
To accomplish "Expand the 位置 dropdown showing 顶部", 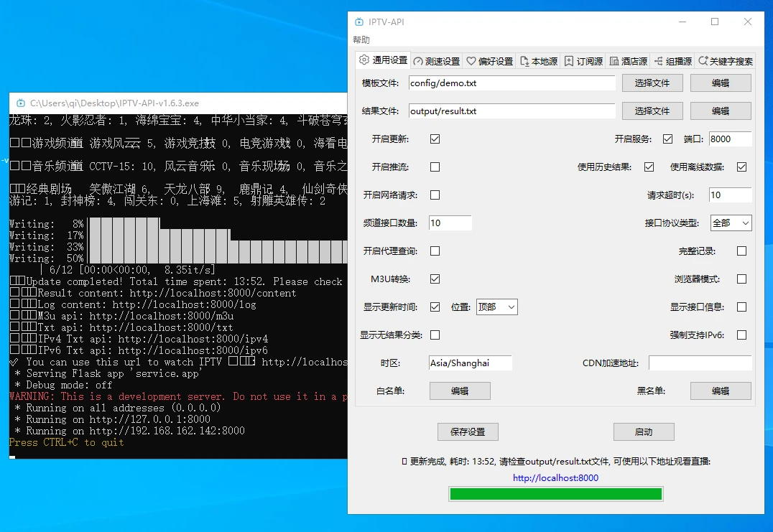I will click(x=496, y=307).
